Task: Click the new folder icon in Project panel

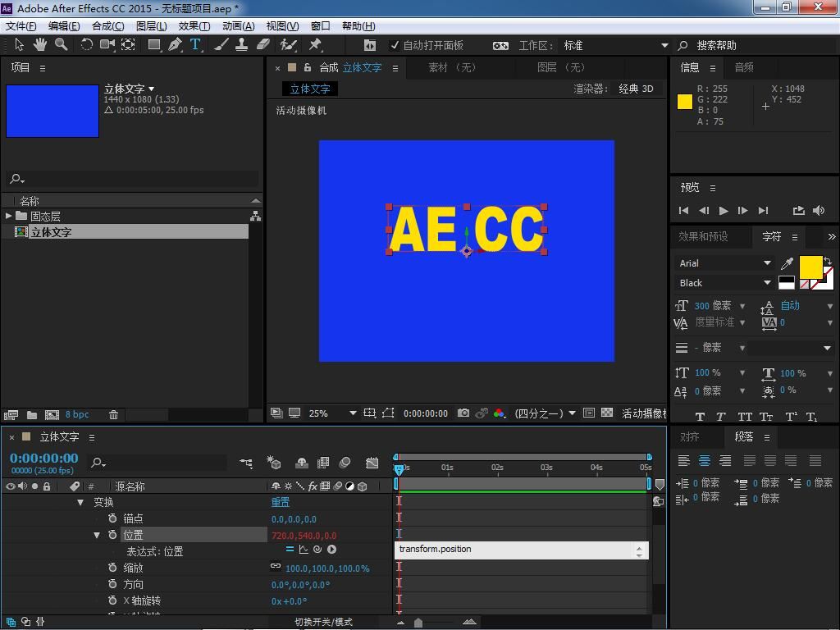Action: (32, 414)
